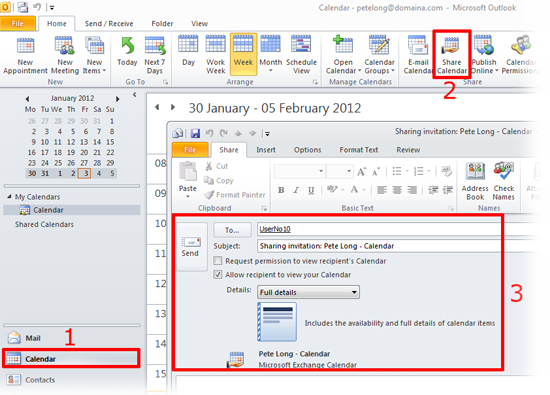Open the Options tab in invitation window
This screenshot has height=395, width=550.
click(x=307, y=150)
